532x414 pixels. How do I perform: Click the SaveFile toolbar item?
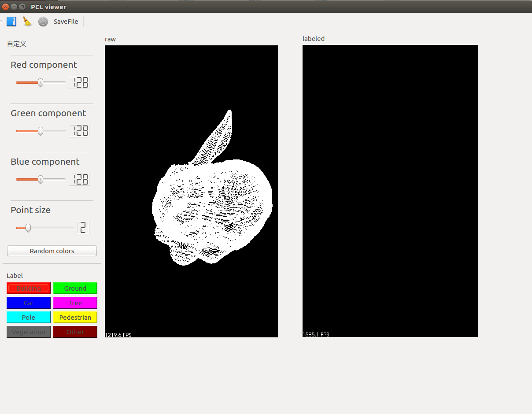(66, 22)
